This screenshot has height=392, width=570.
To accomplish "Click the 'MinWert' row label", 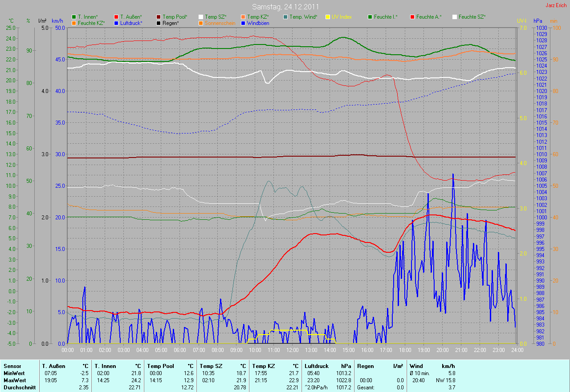I will coord(13,373).
